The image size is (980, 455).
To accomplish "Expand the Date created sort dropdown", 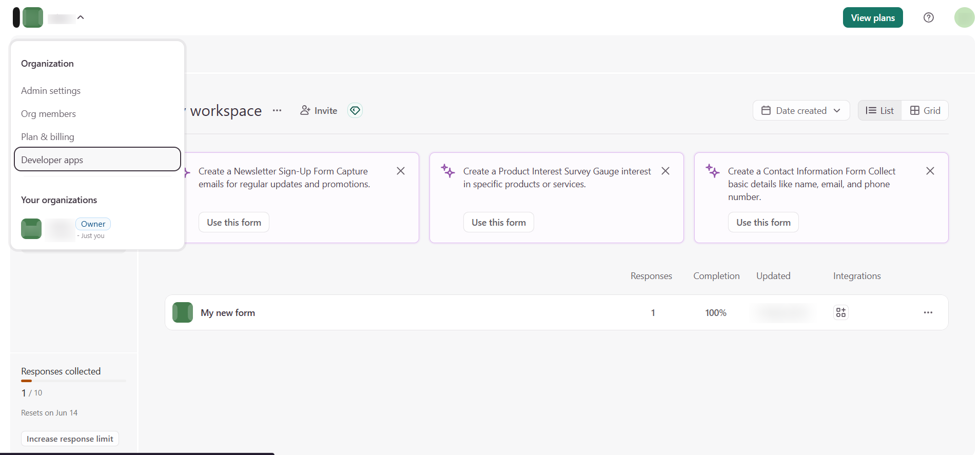I will coord(801,110).
